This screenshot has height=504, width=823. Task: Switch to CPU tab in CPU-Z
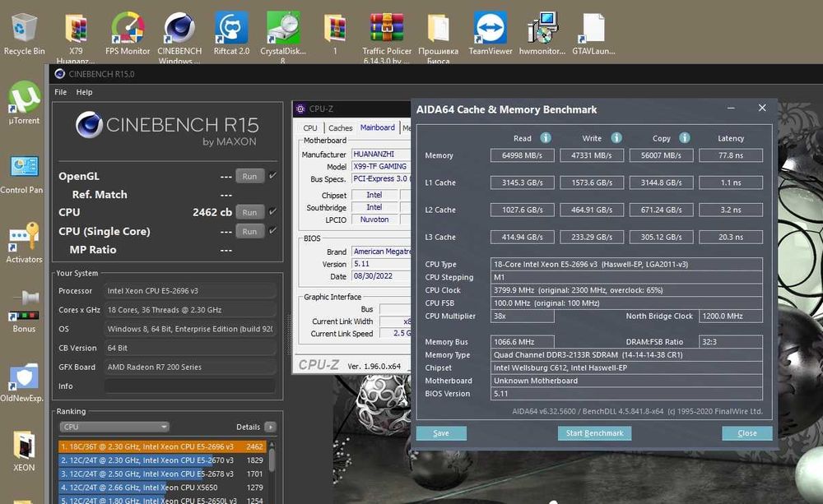310,128
